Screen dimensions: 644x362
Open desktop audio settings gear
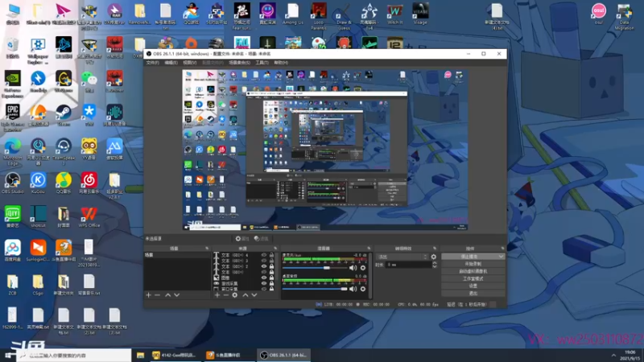click(363, 289)
